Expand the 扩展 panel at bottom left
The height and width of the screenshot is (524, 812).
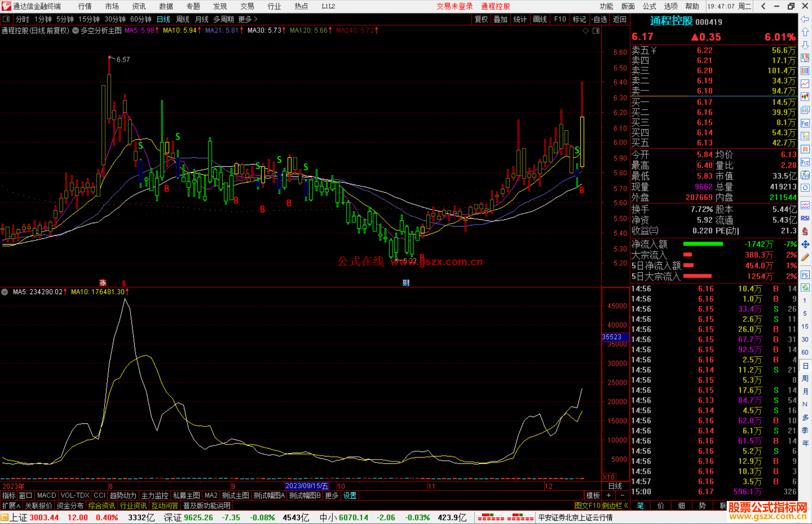coord(11,506)
